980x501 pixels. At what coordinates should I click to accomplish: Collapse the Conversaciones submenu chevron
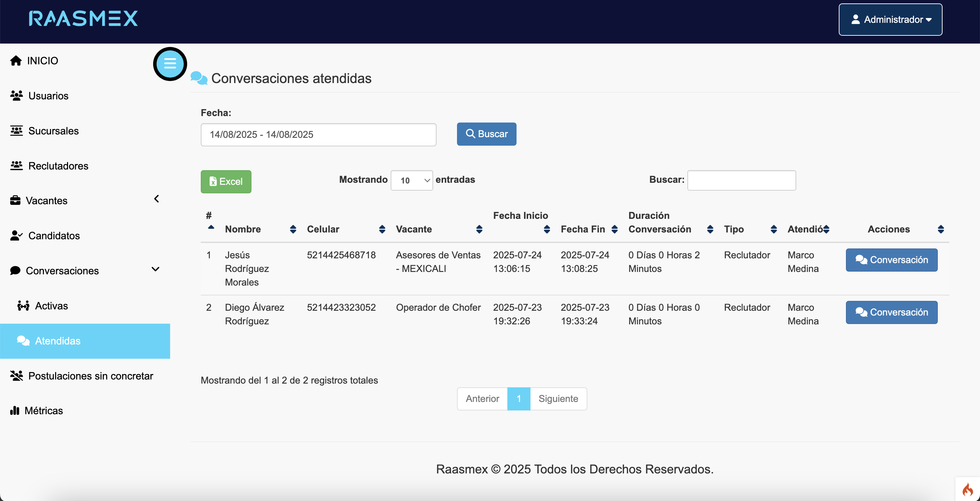[x=155, y=269]
